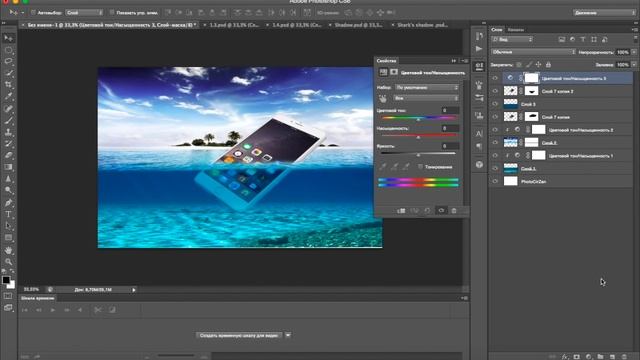Open the blend mode dropdown Обычные

(x=533, y=52)
